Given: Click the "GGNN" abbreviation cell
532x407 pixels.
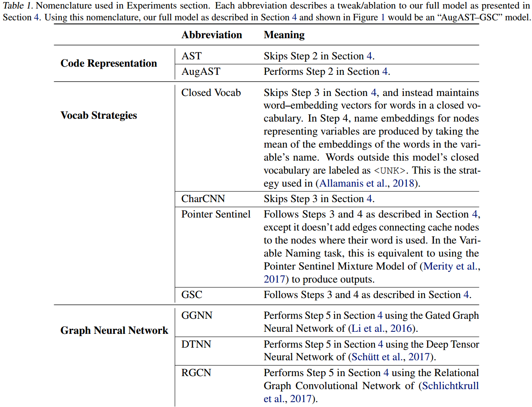Looking at the screenshot, I should (x=197, y=315).
